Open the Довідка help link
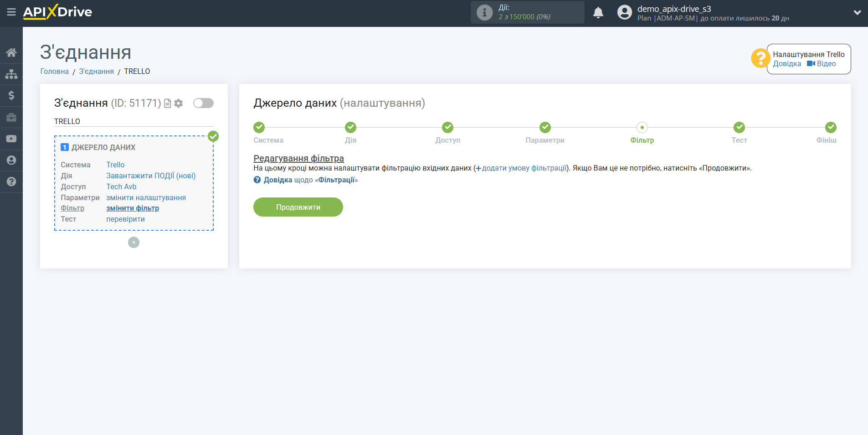Screen dimensions: 868x435 point(787,64)
